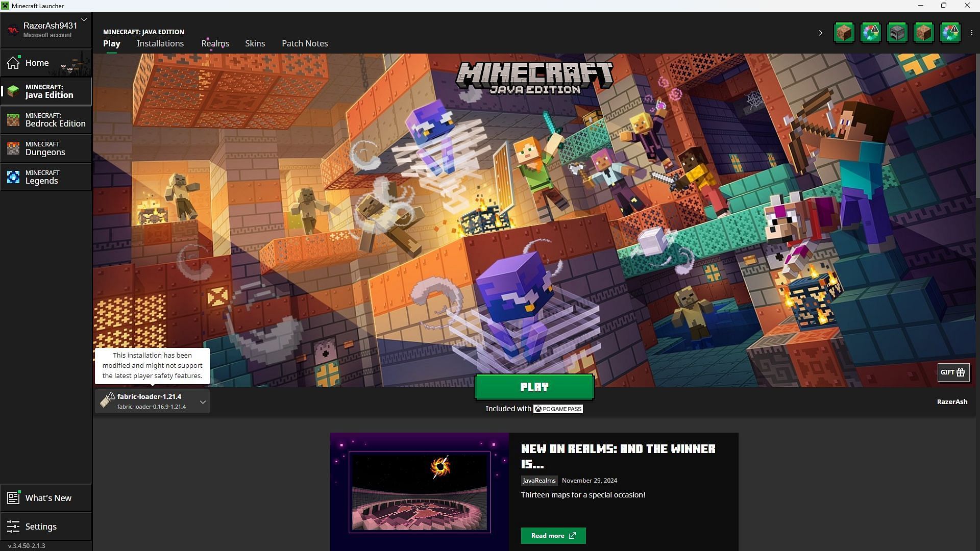This screenshot has width=980, height=551.
Task: Open the Skins section
Action: tap(254, 43)
